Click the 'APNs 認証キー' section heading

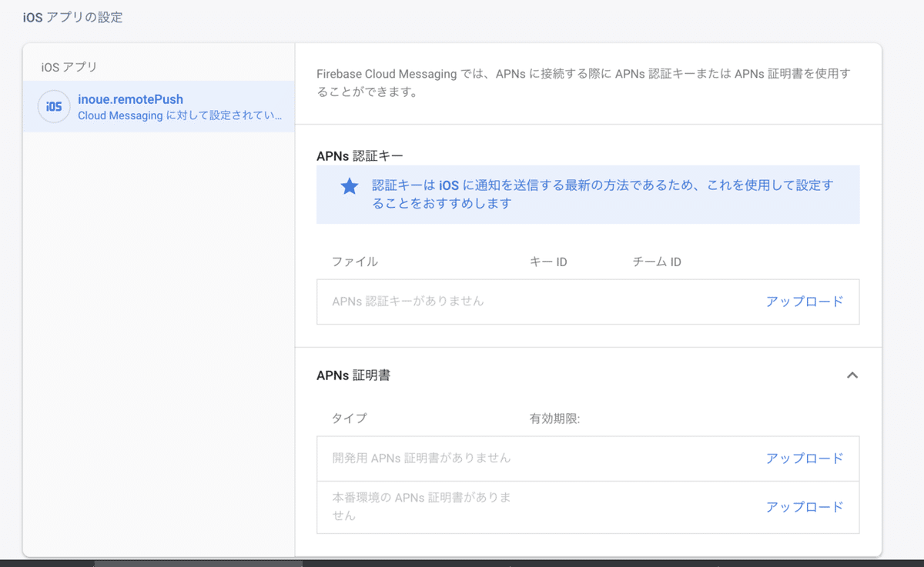pos(360,156)
